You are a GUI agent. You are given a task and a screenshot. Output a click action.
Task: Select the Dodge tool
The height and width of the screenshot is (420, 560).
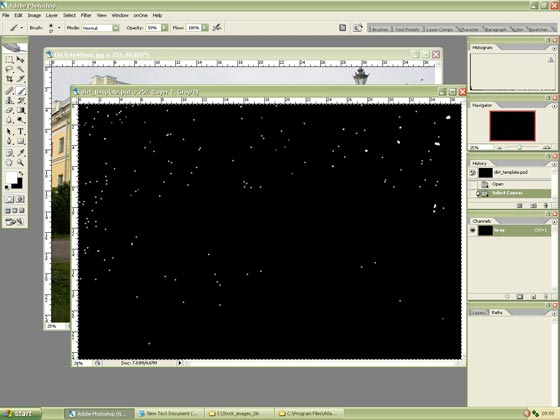[x=20, y=120]
